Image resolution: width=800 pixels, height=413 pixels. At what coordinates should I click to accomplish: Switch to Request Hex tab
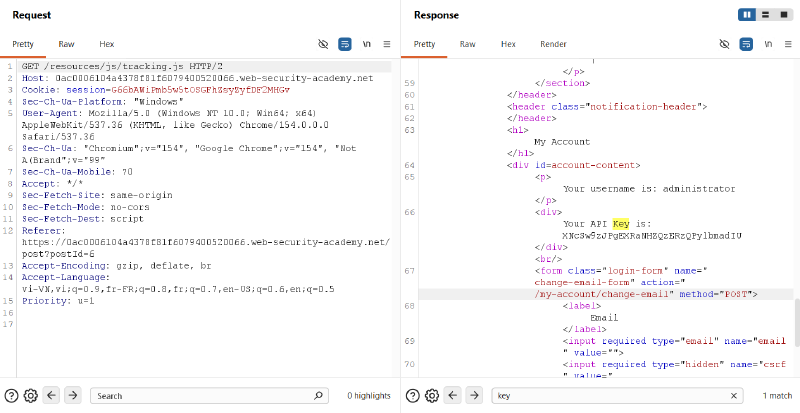[x=107, y=44]
